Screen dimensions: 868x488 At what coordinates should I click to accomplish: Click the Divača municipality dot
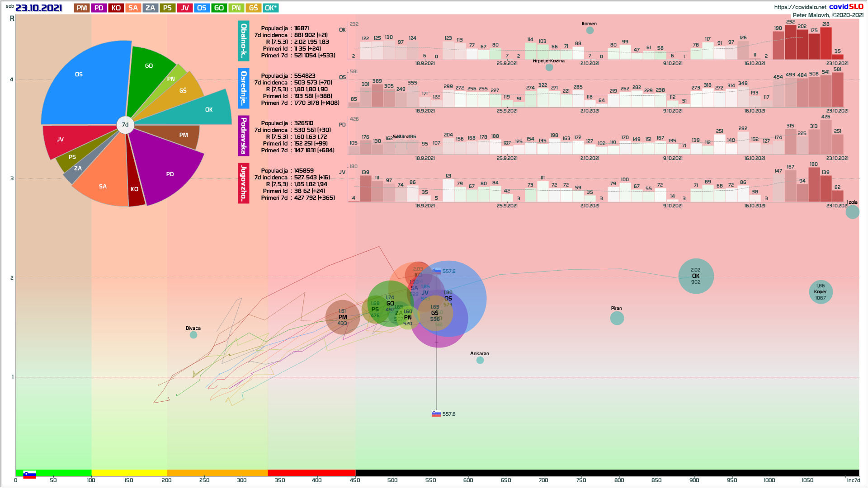[193, 335]
